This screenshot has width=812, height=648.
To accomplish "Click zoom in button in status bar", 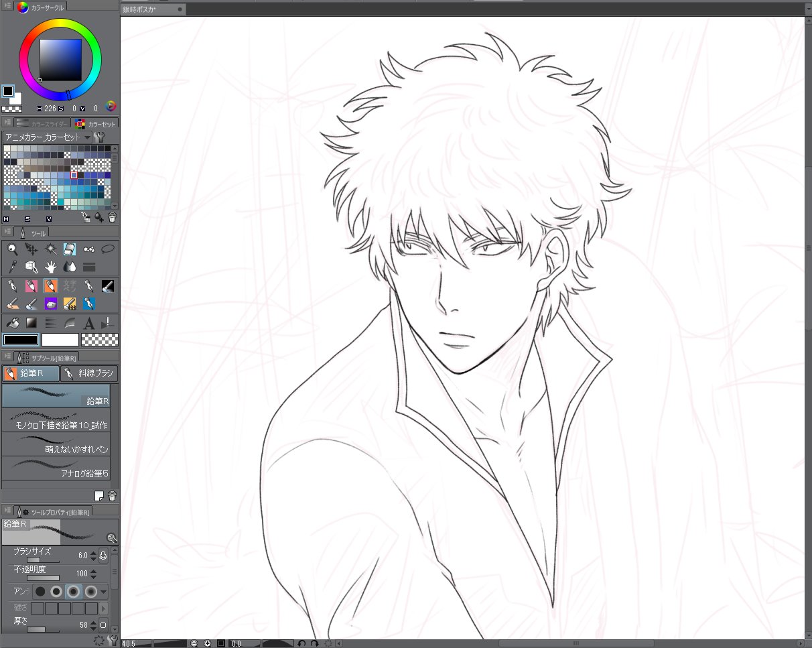I will click(208, 643).
